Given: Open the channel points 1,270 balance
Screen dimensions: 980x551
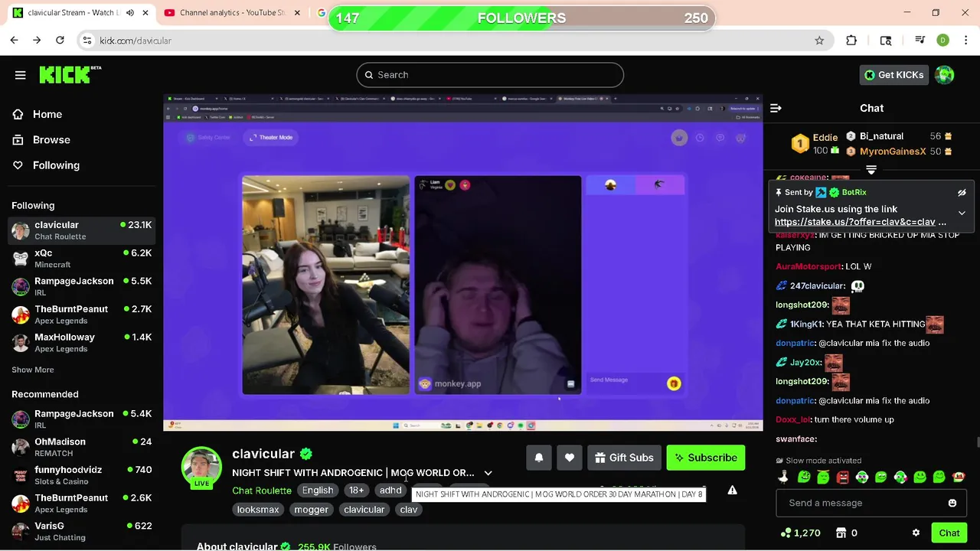Looking at the screenshot, I should pos(801,533).
